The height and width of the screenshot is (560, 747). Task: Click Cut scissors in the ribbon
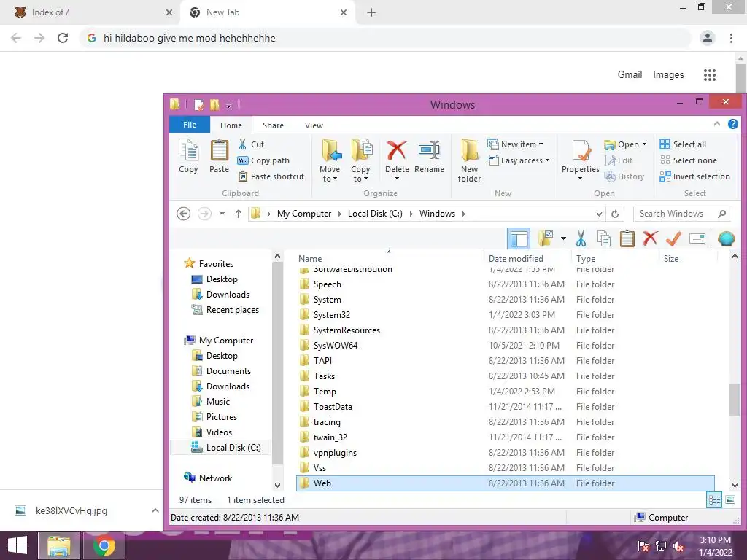tap(242, 144)
